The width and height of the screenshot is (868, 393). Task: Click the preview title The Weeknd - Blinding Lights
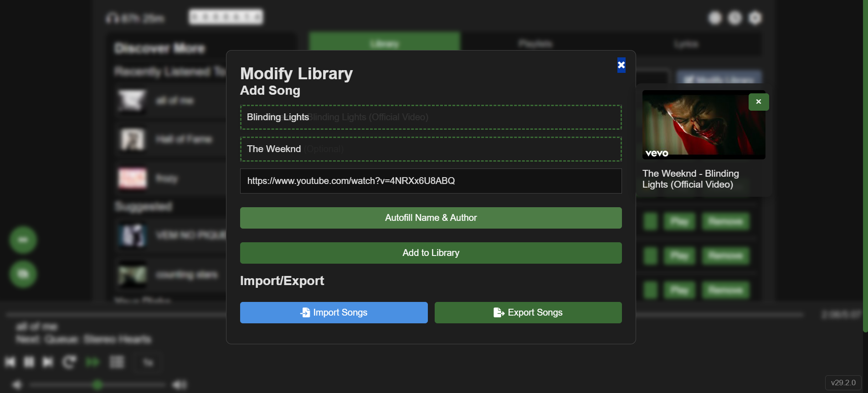(x=691, y=179)
